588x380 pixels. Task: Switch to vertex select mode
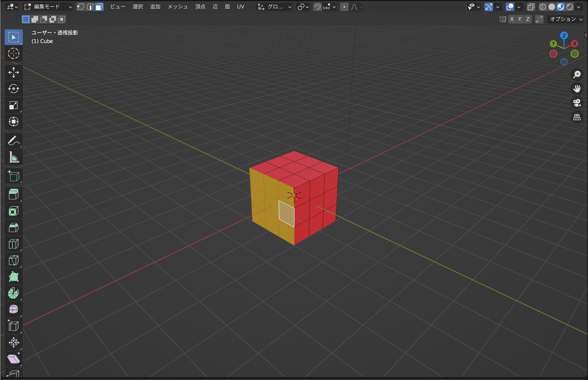tap(81, 7)
